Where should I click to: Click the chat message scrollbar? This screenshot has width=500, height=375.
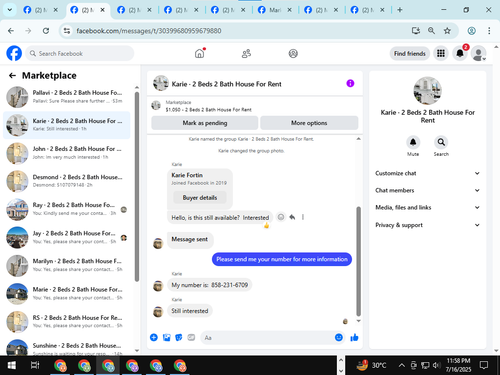[x=358, y=261]
